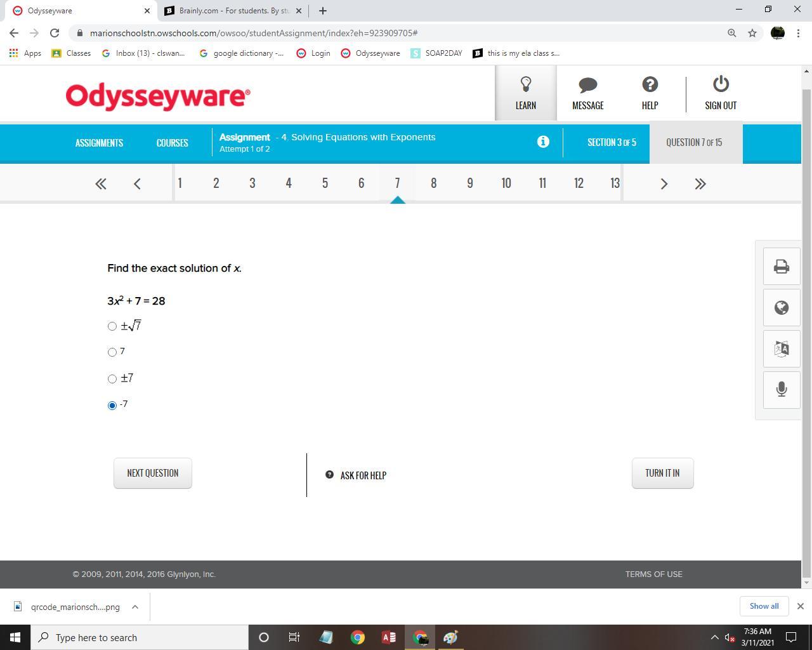Open Task View on the taskbar
This screenshot has width=812, height=650.
pyautogui.click(x=294, y=637)
